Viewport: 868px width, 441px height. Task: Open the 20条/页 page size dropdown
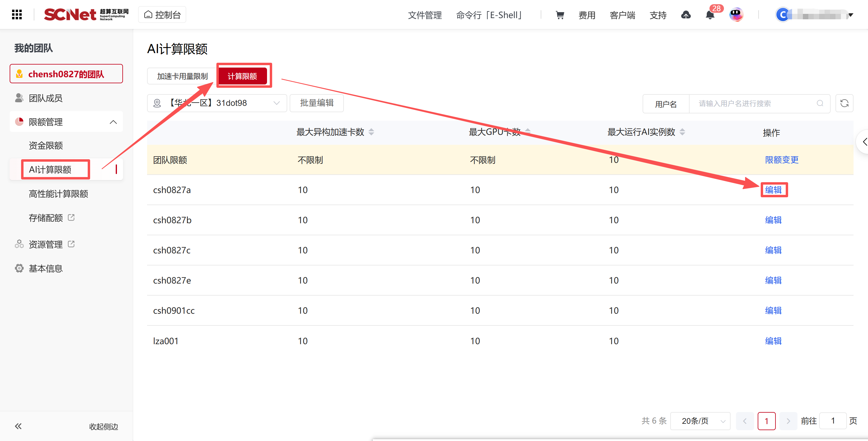point(700,421)
